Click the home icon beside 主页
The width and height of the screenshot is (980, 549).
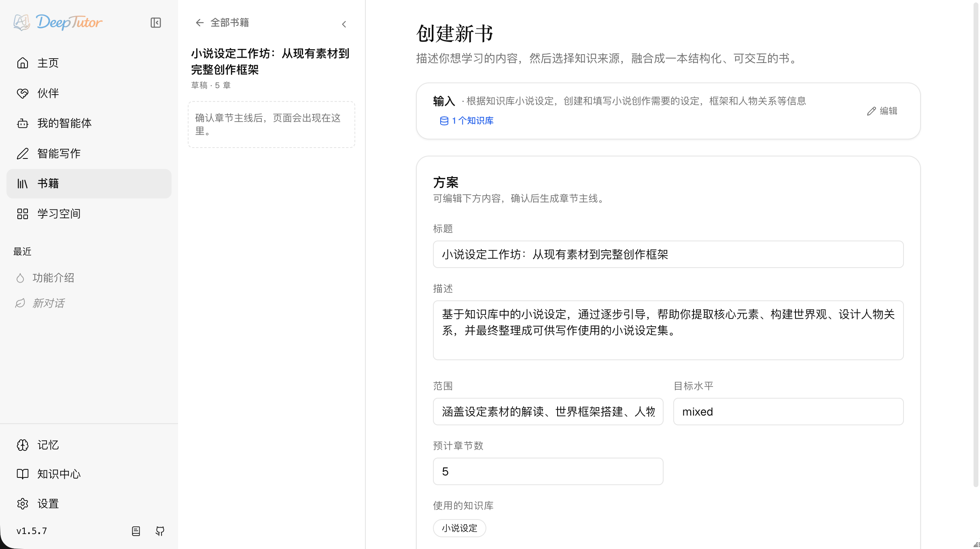click(x=23, y=63)
